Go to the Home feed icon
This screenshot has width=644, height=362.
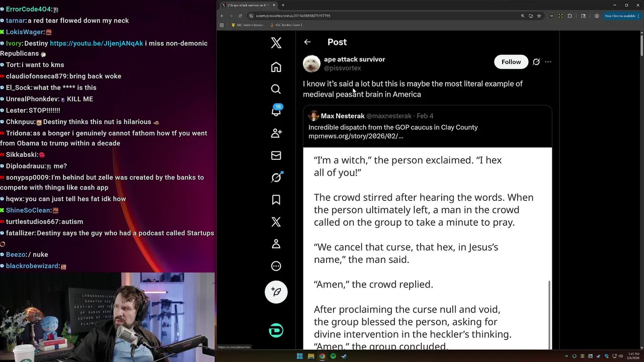click(276, 67)
